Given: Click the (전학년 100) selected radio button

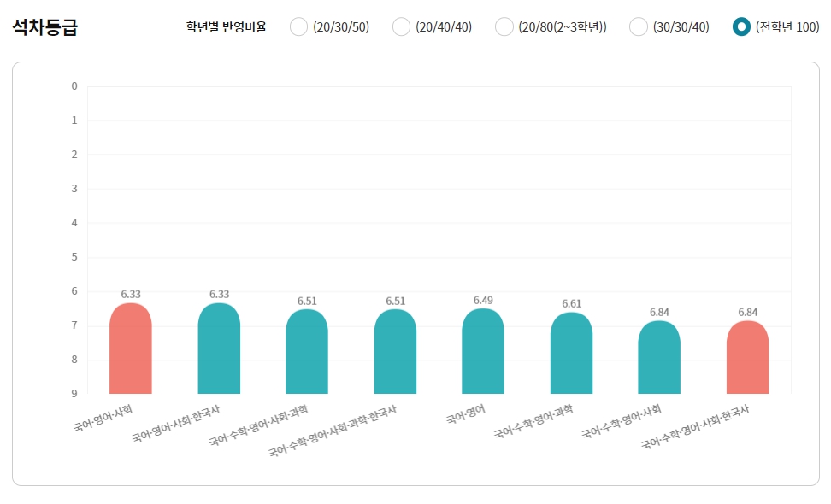Looking at the screenshot, I should [741, 26].
